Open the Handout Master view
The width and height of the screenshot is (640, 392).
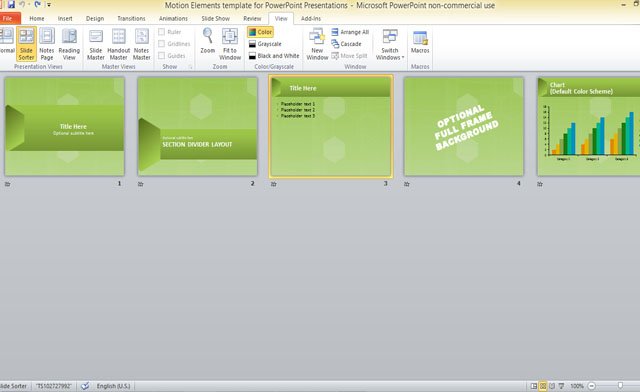118,44
